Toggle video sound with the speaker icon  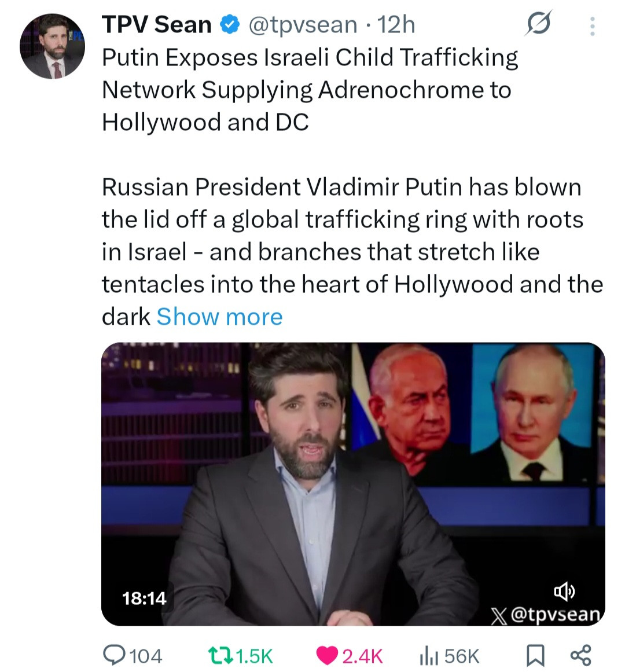tap(564, 591)
